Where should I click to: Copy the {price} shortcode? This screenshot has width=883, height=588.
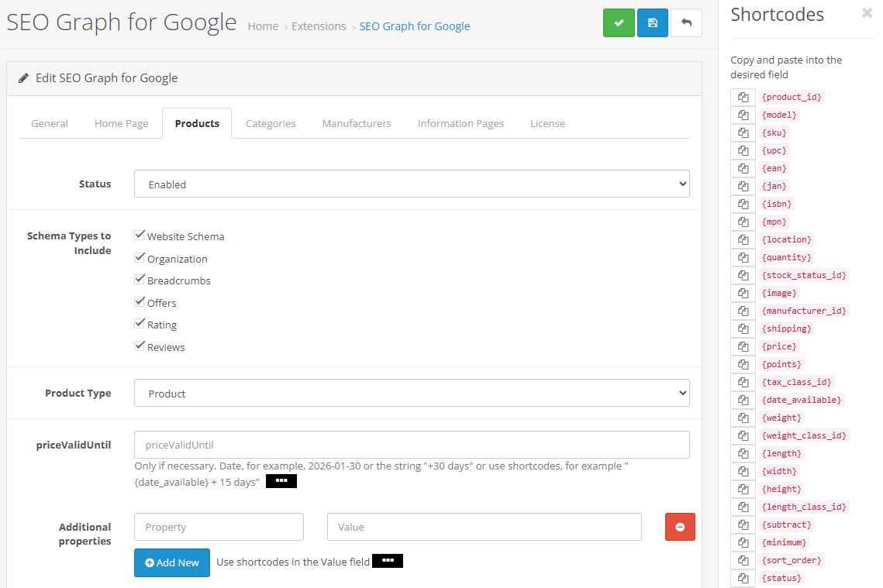pos(743,346)
